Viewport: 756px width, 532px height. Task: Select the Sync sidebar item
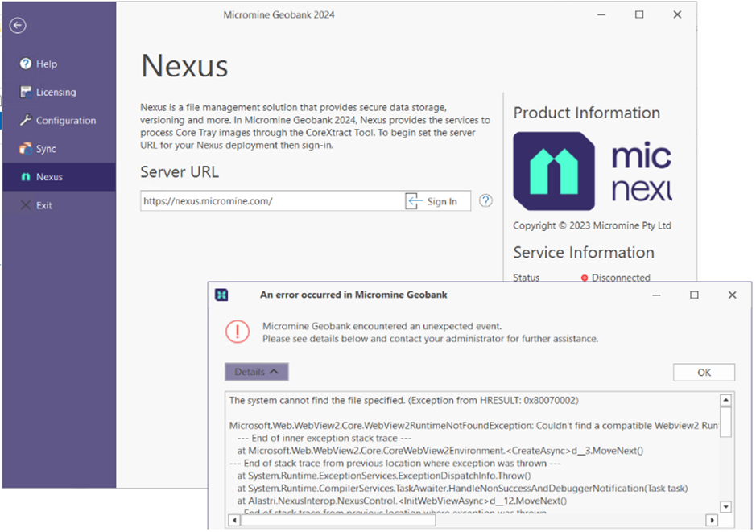pos(46,149)
